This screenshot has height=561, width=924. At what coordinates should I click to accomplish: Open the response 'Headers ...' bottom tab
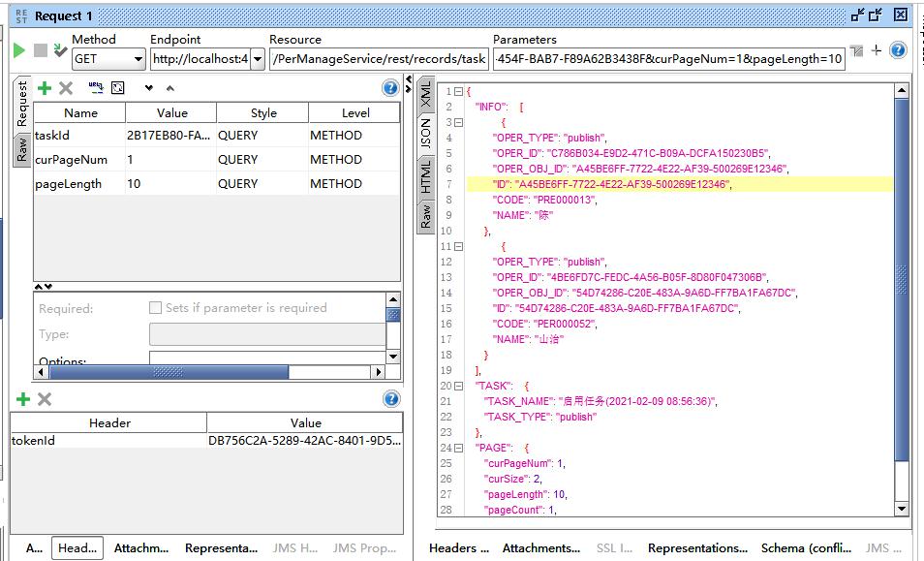[x=458, y=548]
